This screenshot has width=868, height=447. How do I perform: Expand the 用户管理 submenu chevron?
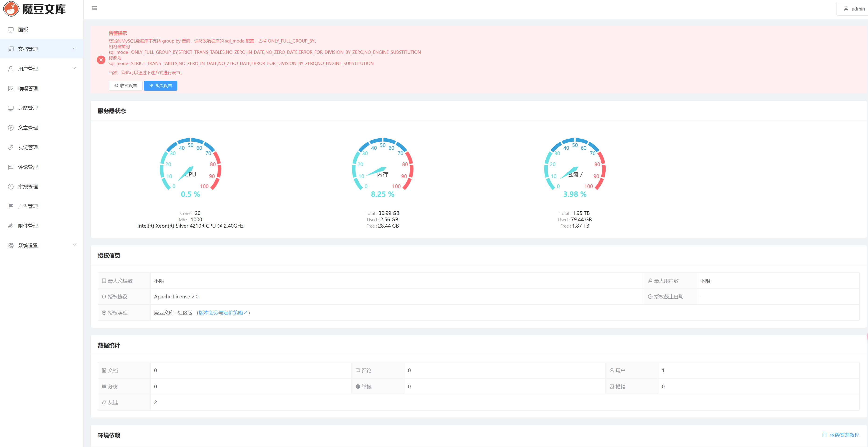(74, 68)
